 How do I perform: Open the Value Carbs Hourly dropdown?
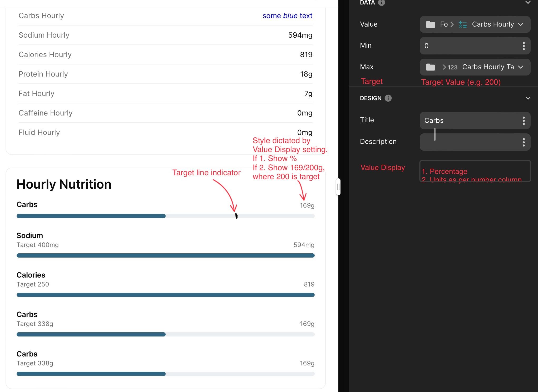pos(520,24)
